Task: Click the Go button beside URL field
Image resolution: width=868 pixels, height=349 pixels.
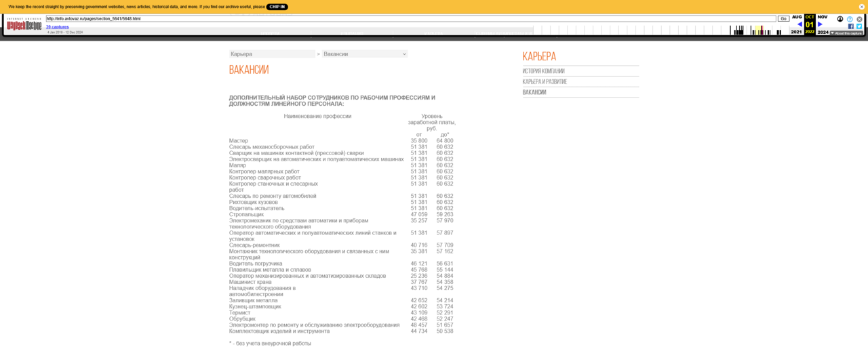Action: 783,19
